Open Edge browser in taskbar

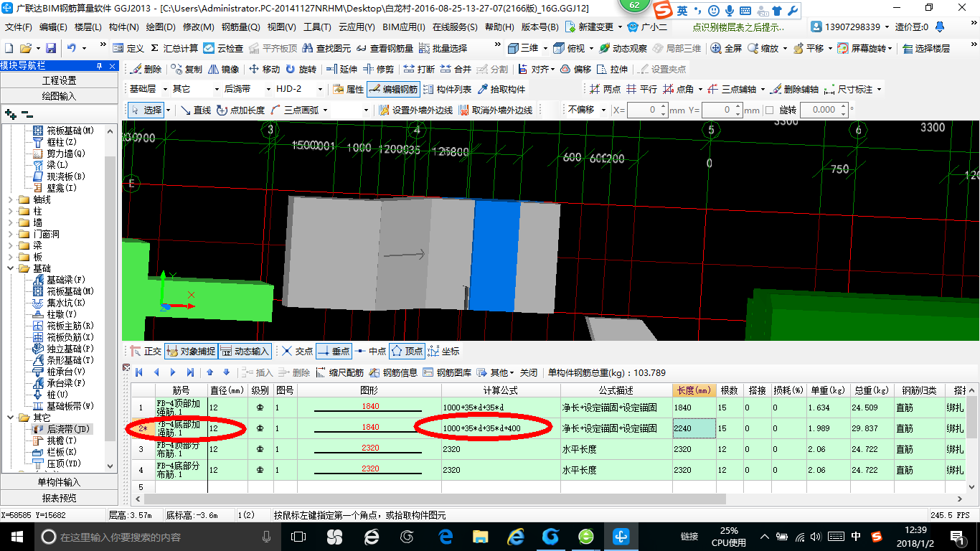[446, 536]
